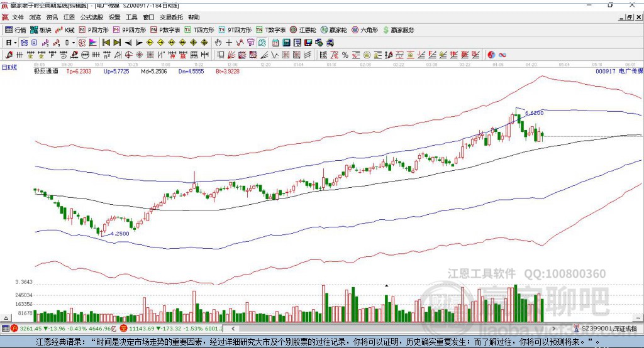The height and width of the screenshot is (348, 644).
Task: Toggle the highlighted blue chart-mode icon
Action: 24,43
